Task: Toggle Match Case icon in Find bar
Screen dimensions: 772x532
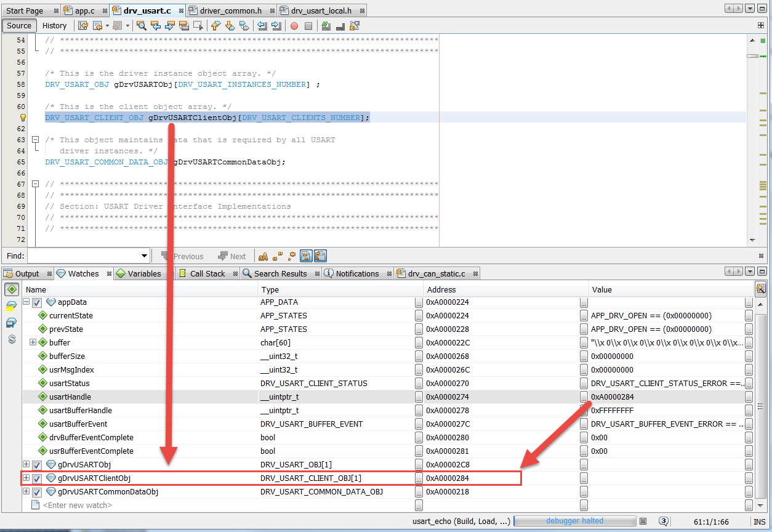Action: pyautogui.click(x=263, y=257)
